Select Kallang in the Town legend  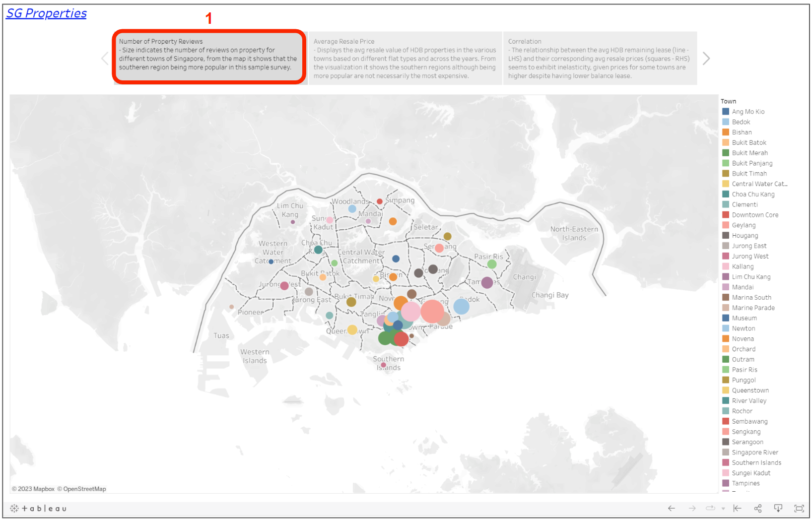[x=743, y=266]
